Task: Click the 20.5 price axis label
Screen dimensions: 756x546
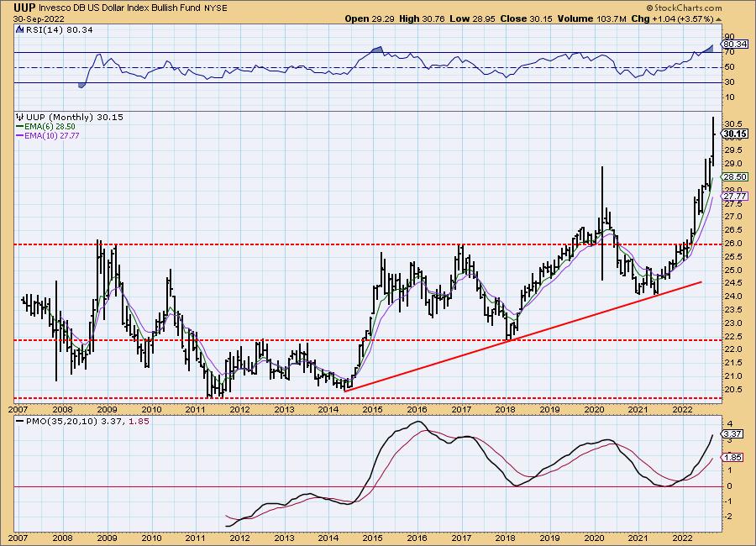Action: pyautogui.click(x=734, y=389)
